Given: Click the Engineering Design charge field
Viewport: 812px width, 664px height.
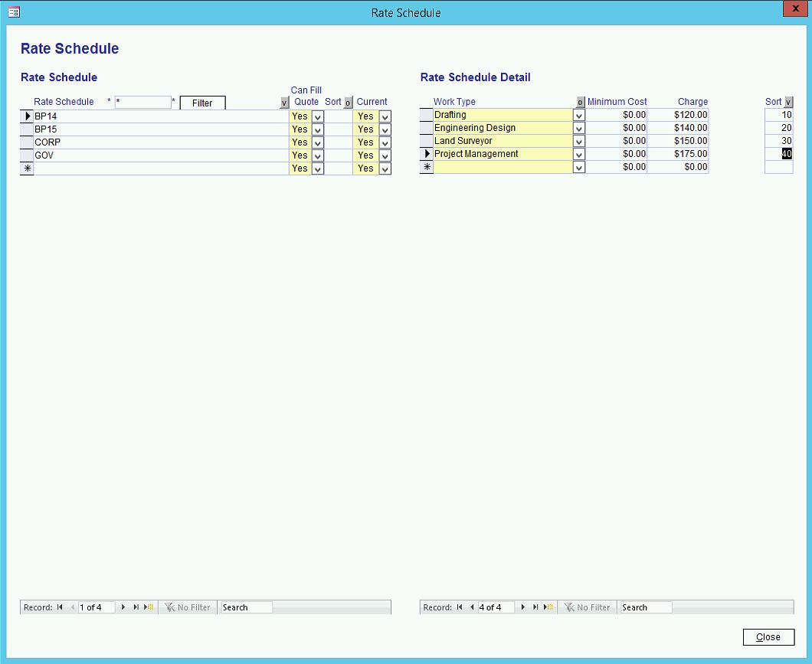Looking at the screenshot, I should tap(678, 128).
